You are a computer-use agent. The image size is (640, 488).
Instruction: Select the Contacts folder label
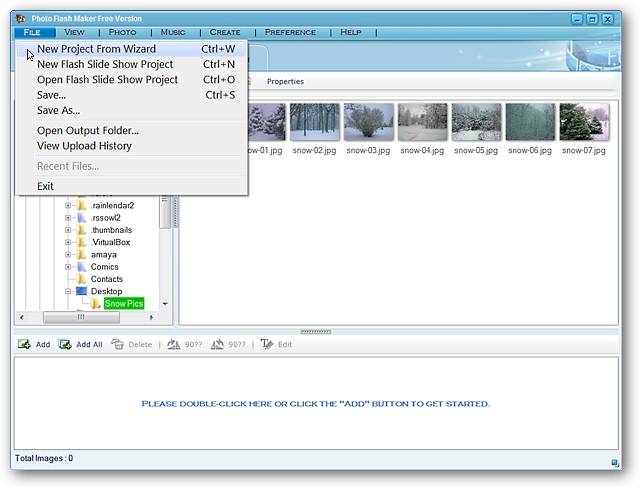[x=107, y=279]
